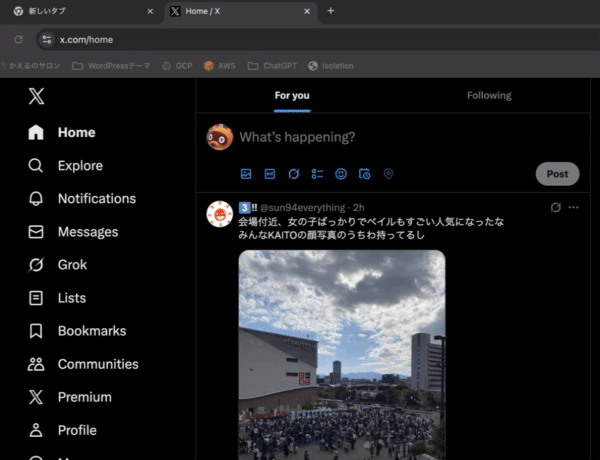Close the Home / X tab
The width and height of the screenshot is (600, 460).
[307, 11]
